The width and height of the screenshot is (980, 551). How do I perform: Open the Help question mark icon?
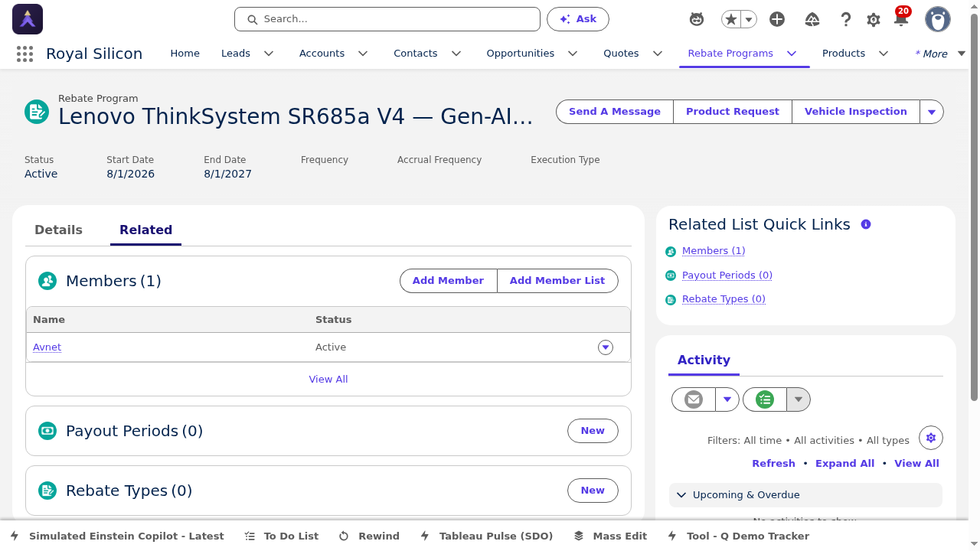(x=845, y=19)
